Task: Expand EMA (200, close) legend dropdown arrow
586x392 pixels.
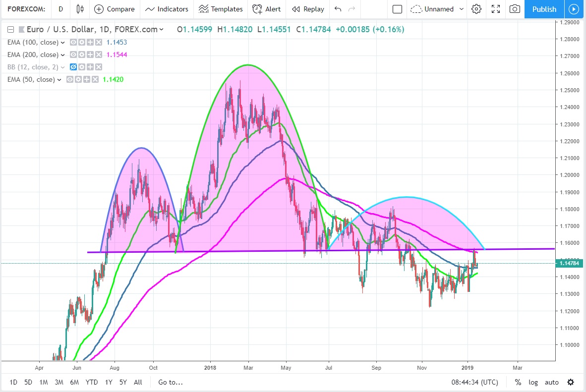Action: 63,55
